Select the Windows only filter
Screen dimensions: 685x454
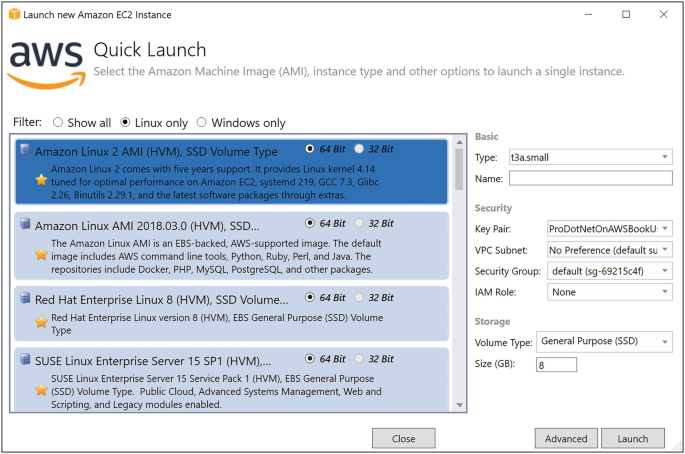pyautogui.click(x=241, y=123)
